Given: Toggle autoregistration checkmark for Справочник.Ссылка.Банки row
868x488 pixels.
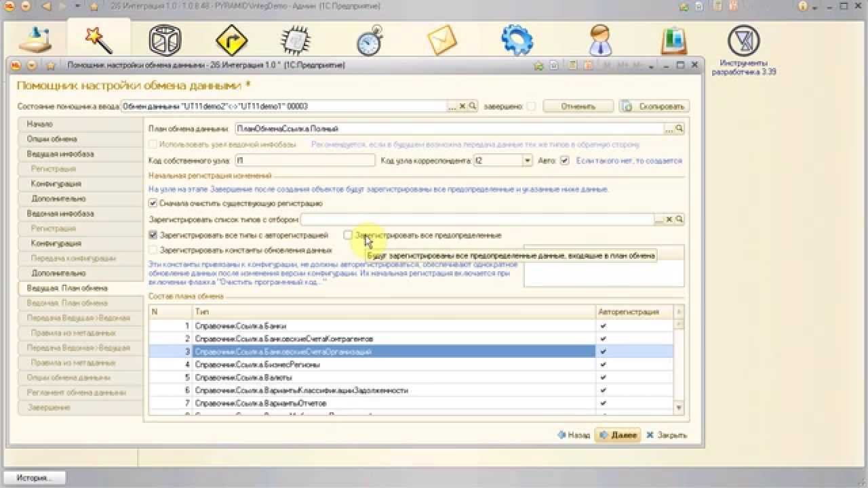Looking at the screenshot, I should click(603, 326).
